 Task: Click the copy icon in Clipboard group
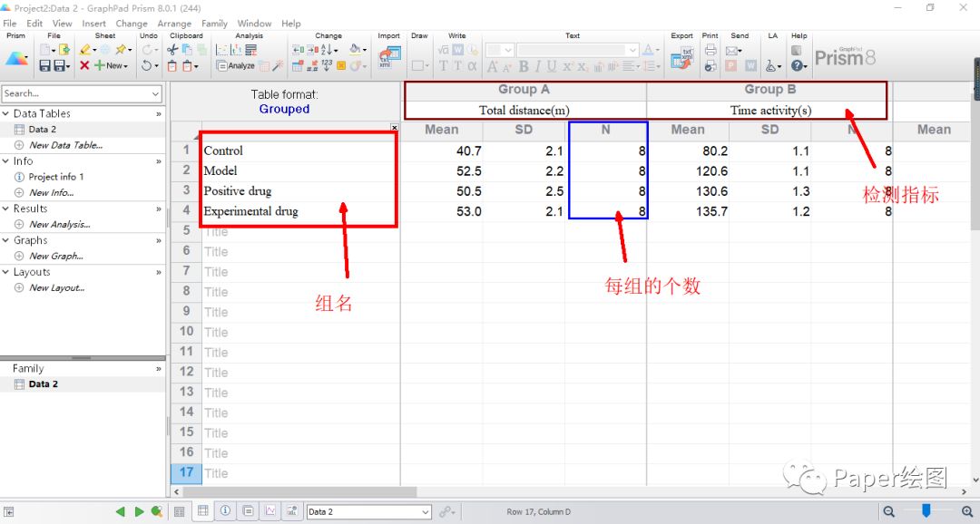[186, 50]
